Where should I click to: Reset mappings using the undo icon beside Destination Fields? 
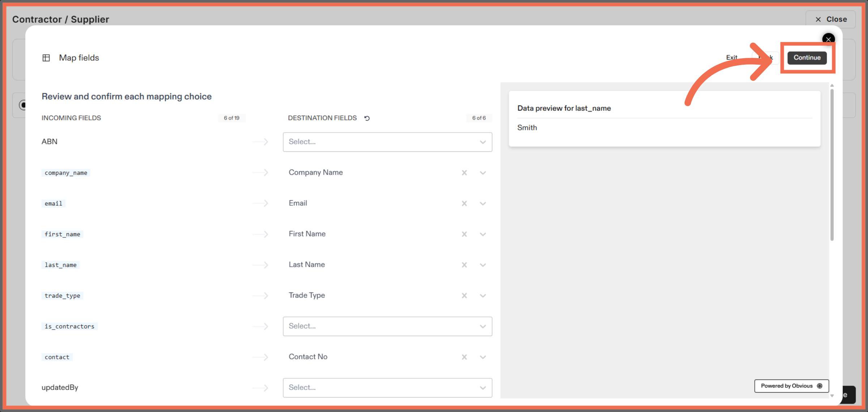coord(367,118)
